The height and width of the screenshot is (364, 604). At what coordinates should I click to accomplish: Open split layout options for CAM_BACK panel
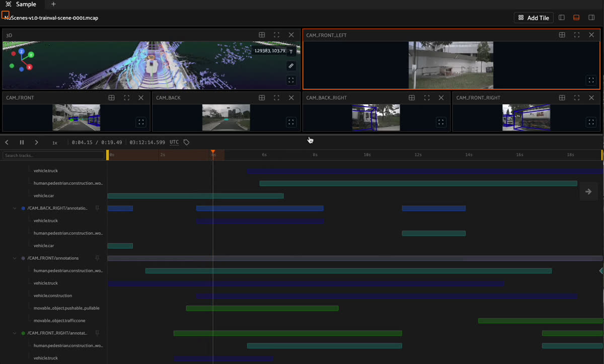pyautogui.click(x=262, y=98)
